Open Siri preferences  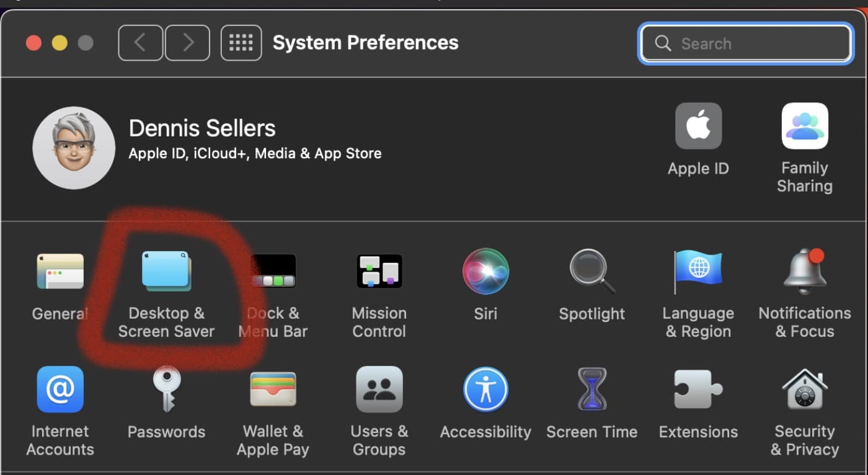485,272
